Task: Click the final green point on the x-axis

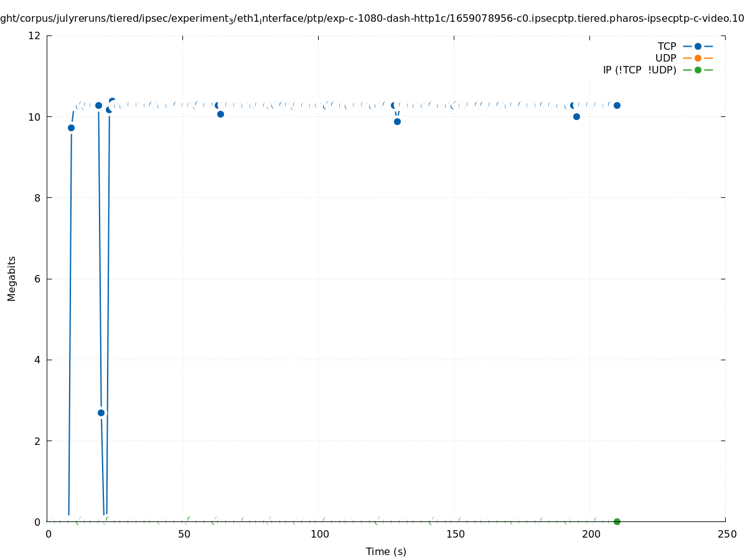Action: pyautogui.click(x=617, y=521)
